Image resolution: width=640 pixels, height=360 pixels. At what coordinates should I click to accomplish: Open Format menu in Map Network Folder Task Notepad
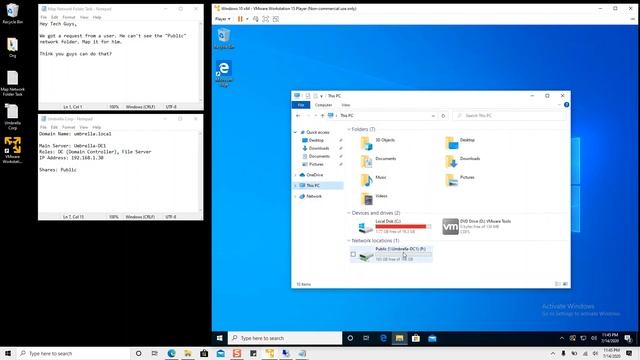click(x=69, y=17)
